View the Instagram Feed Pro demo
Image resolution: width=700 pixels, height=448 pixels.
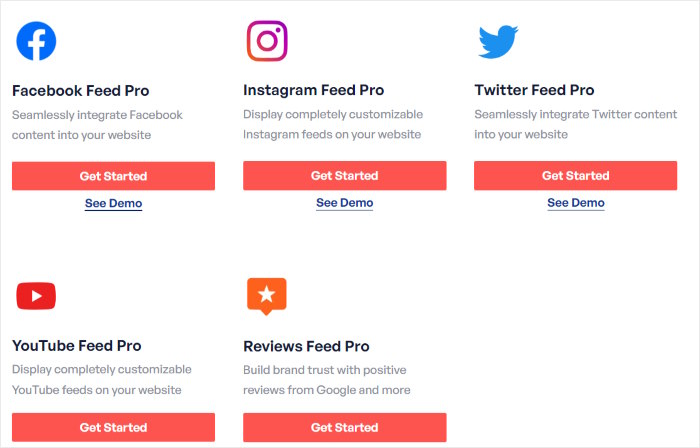pos(344,203)
